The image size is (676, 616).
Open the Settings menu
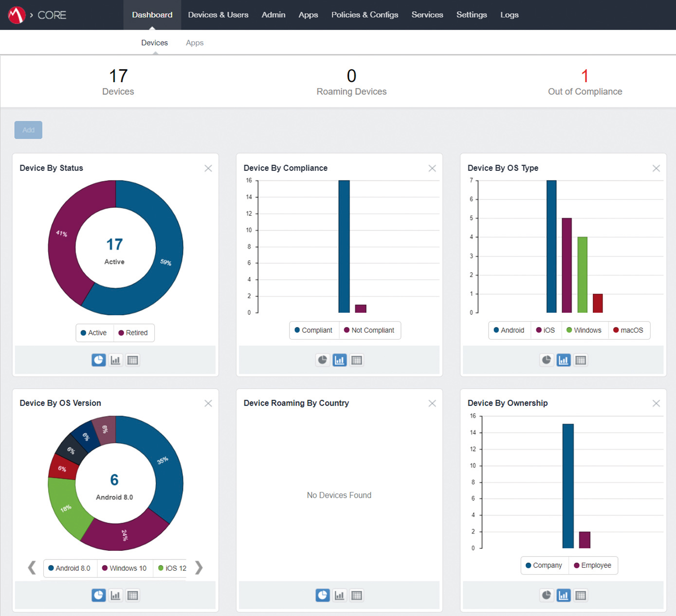pyautogui.click(x=472, y=15)
